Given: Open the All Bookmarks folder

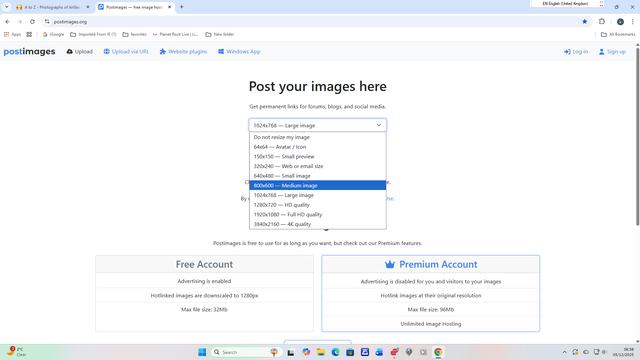Looking at the screenshot, I should [x=618, y=34].
